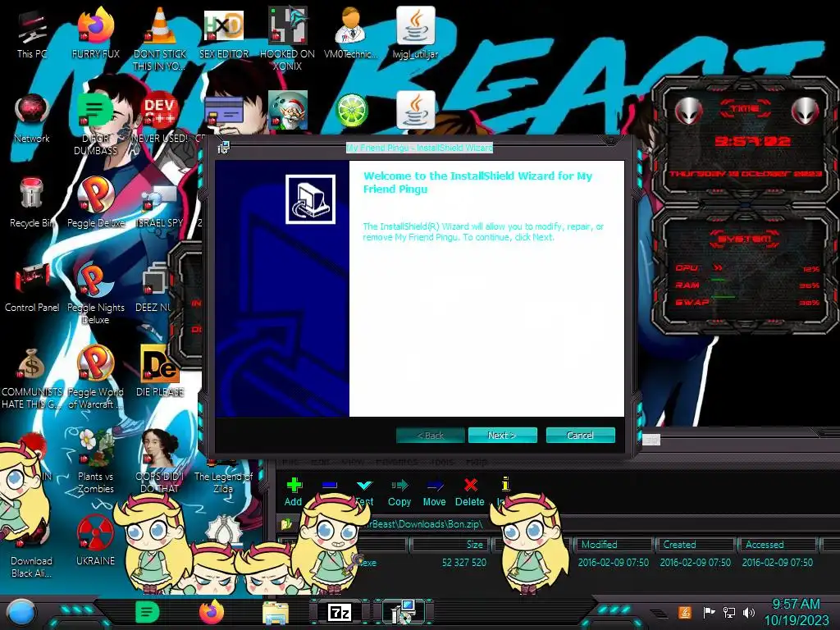The image size is (840, 630).
Task: Open the UKRAINE radiation icon shortcut
Action: (x=95, y=540)
